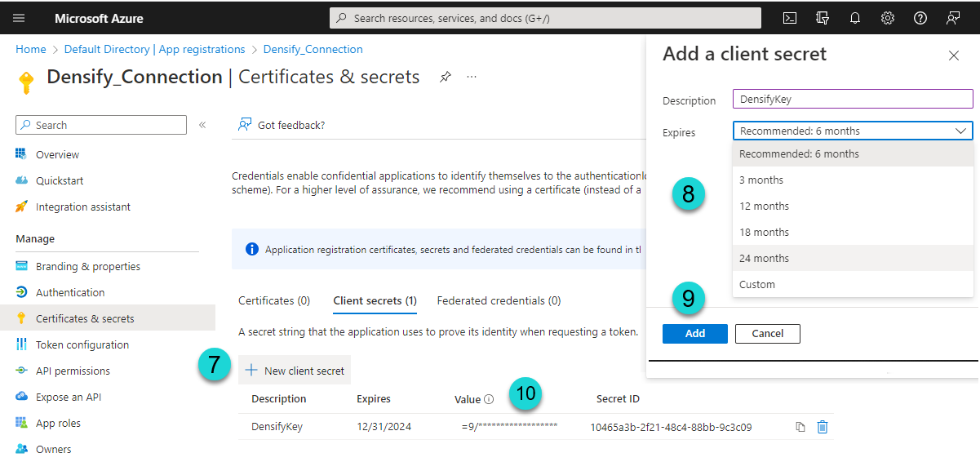Switch to the Certificates (0) tab
The width and height of the screenshot is (980, 462).
(274, 300)
